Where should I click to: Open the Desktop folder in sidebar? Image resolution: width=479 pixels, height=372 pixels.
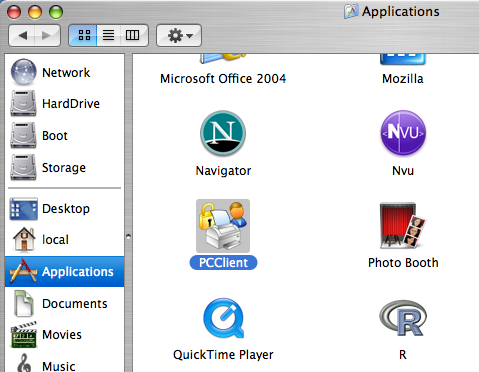65,209
